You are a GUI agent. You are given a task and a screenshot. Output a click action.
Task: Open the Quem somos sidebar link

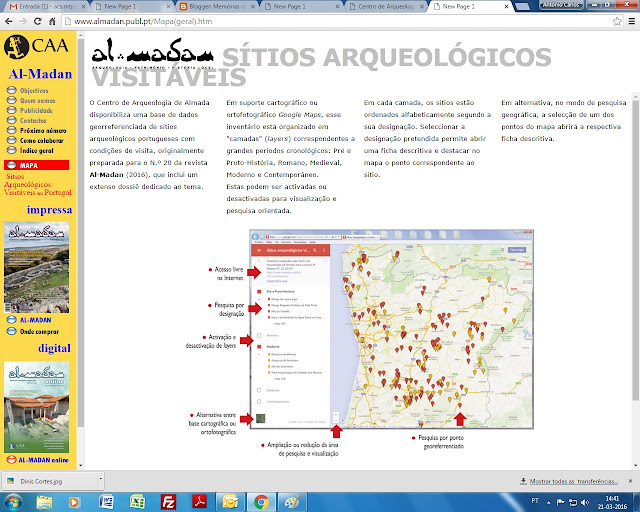point(38,100)
